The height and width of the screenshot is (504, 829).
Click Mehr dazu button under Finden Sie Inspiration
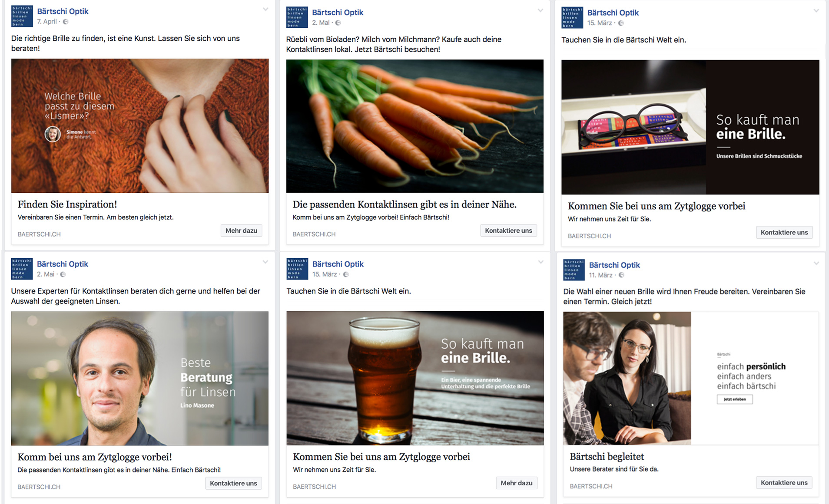[x=241, y=231]
